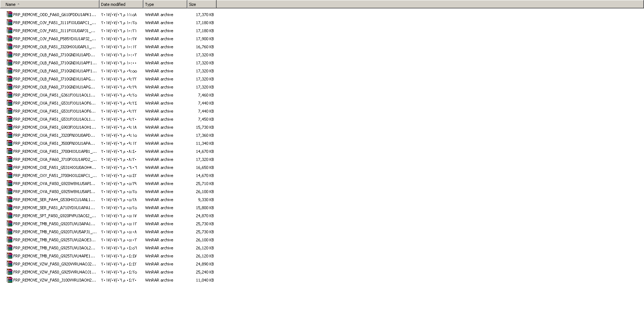644x328 pixels.
Task: Select archive icon for OXE_FA51_G531HXXU0AOH4
Action: (x=10, y=167)
